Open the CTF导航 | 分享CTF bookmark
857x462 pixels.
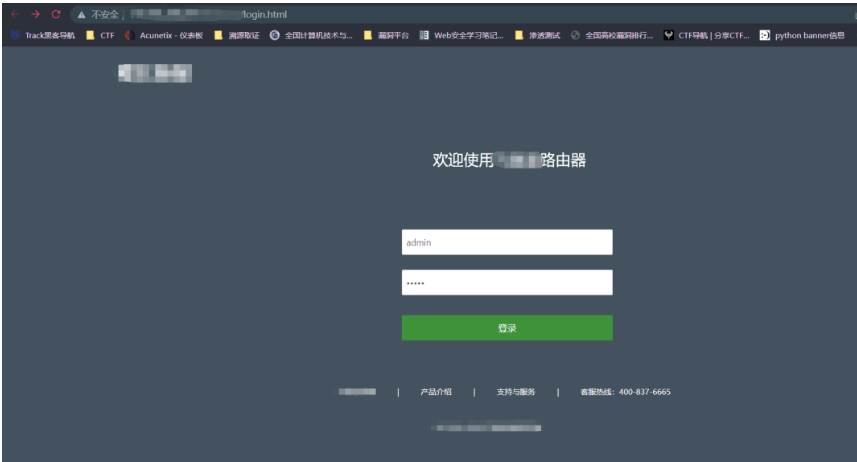pyautogui.click(x=707, y=36)
